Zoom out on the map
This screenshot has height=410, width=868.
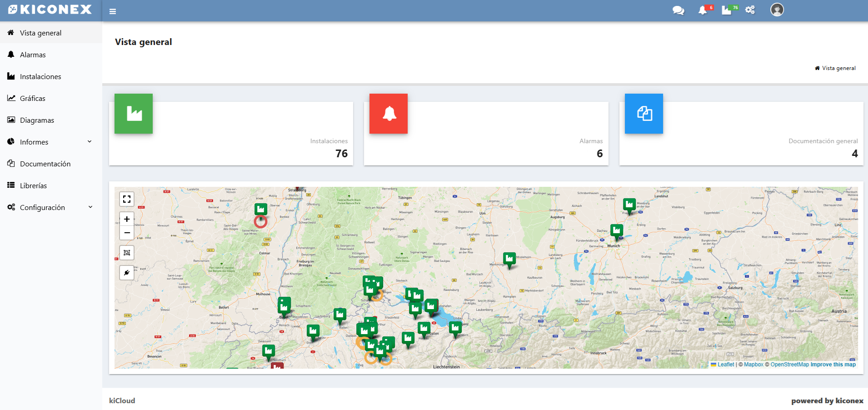click(x=127, y=233)
